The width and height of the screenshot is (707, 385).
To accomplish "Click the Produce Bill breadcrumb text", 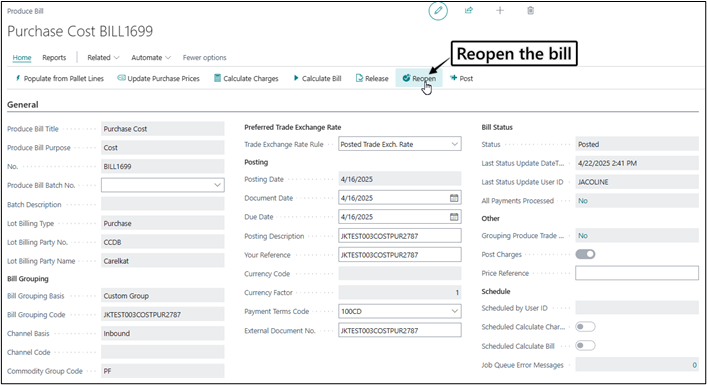I will tap(25, 11).
